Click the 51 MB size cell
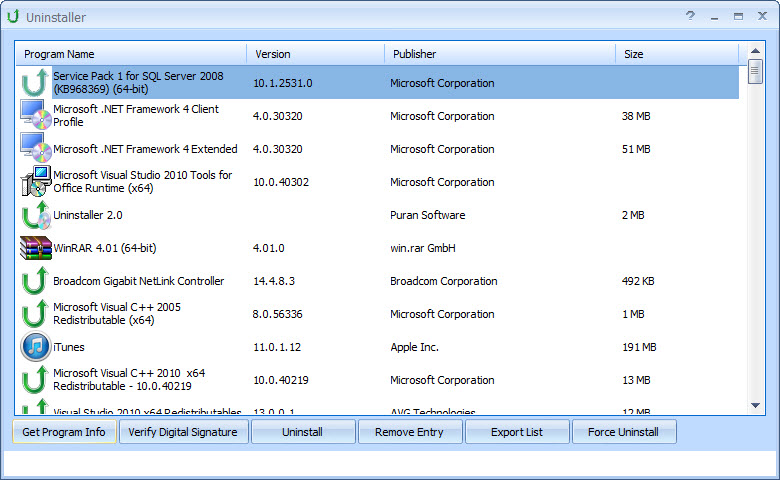The image size is (780, 480). pyautogui.click(x=636, y=149)
